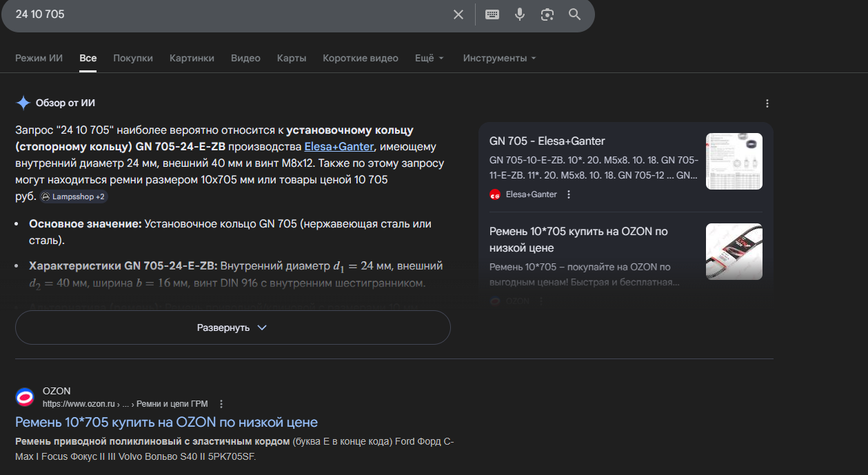Open the GN 705 datasheet thumbnail
Screen dimensions: 868x475
click(x=734, y=161)
